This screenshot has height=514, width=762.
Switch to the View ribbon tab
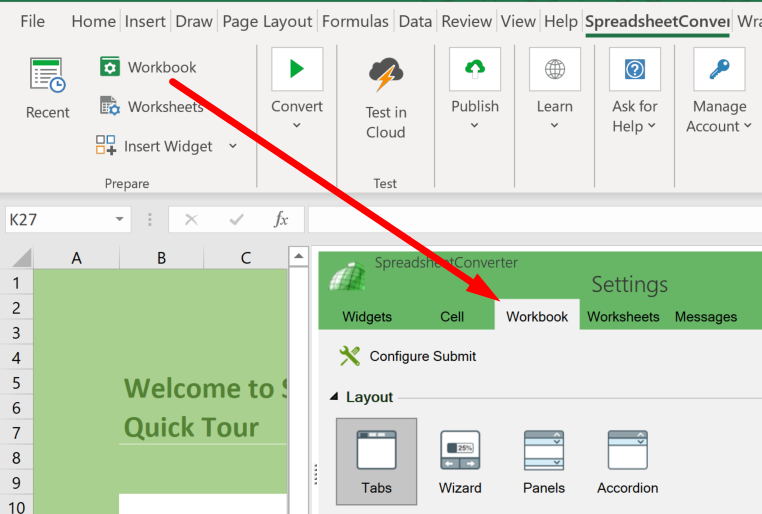[x=518, y=21]
